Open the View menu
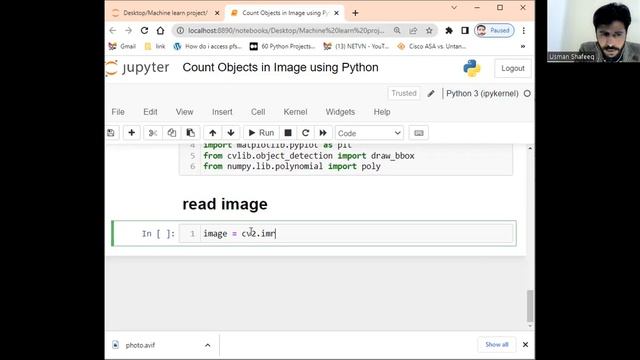This screenshot has height=360, width=640. point(184,112)
